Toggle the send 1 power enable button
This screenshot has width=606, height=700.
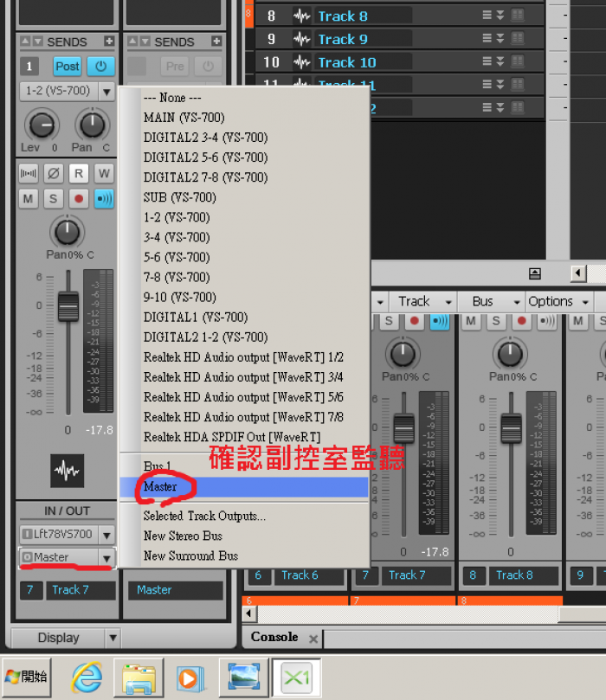[x=102, y=67]
